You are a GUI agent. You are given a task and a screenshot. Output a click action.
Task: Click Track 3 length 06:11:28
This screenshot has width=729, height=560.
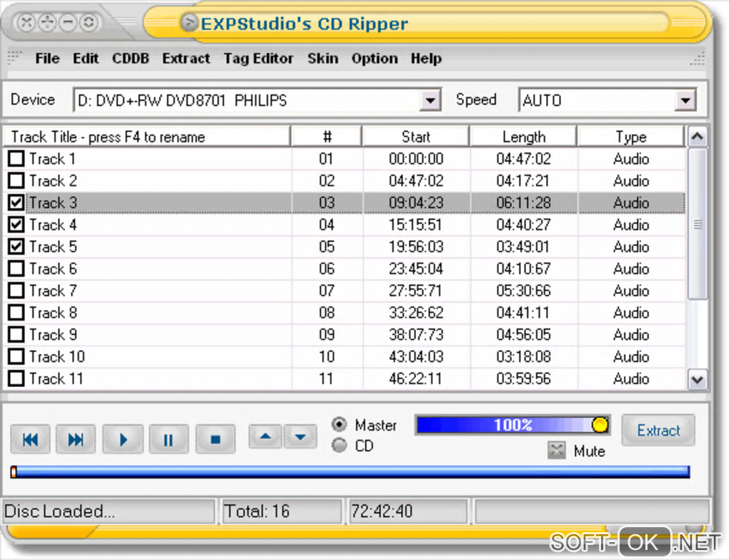point(523,203)
